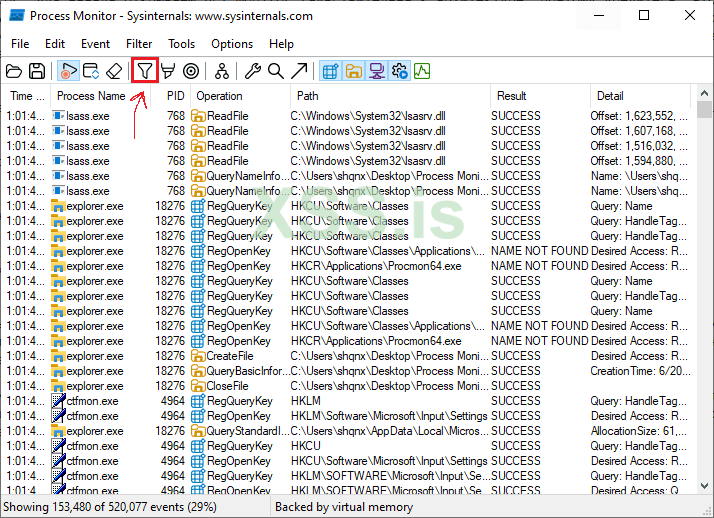
Task: Open the Edit menu
Action: [55, 44]
